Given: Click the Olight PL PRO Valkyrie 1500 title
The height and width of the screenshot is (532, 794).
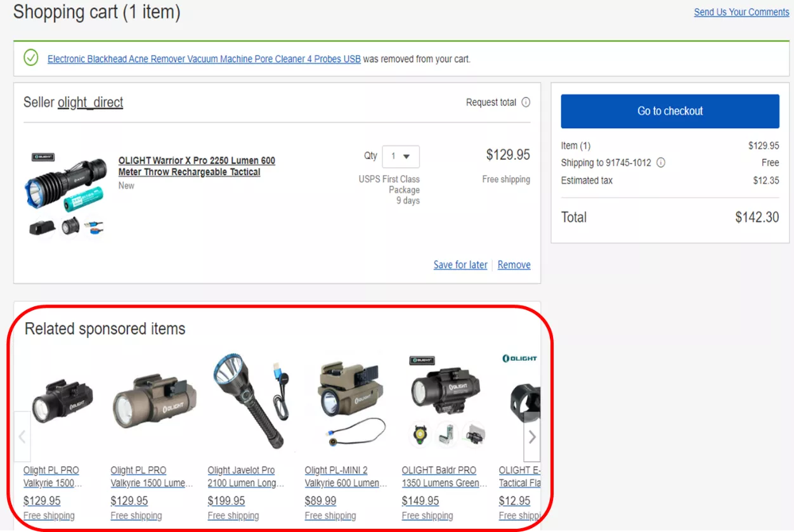Looking at the screenshot, I should pyautogui.click(x=51, y=475).
